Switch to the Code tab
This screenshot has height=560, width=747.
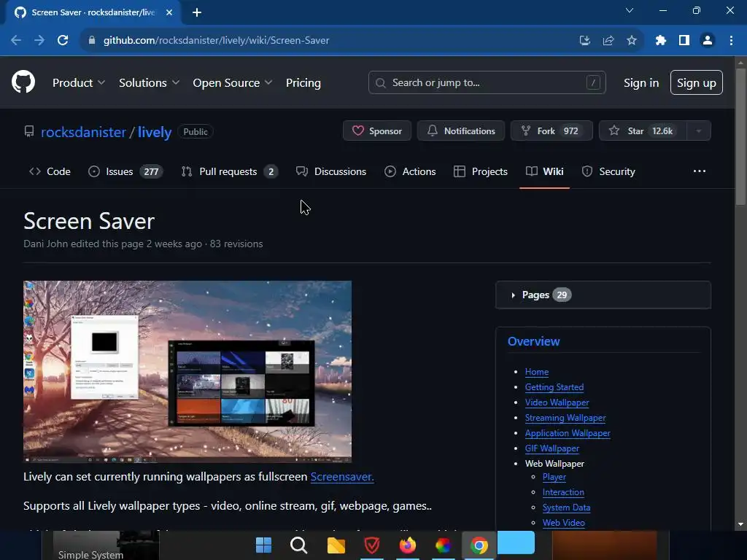click(x=50, y=171)
